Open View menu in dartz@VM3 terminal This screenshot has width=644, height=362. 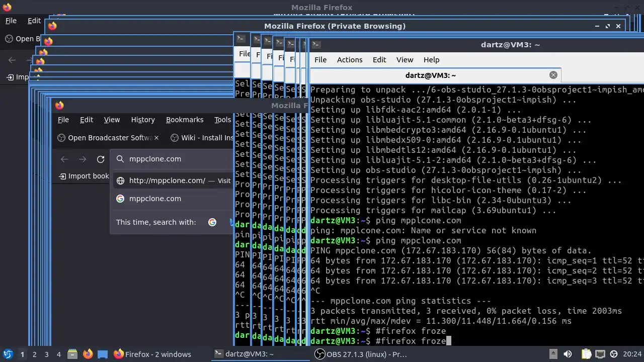point(405,59)
